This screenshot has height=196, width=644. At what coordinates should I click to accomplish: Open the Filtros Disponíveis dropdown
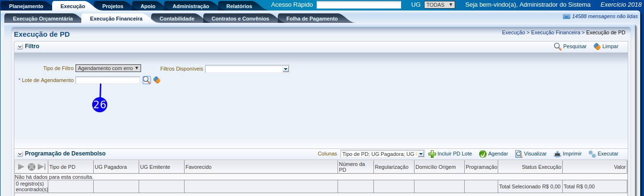pos(247,69)
